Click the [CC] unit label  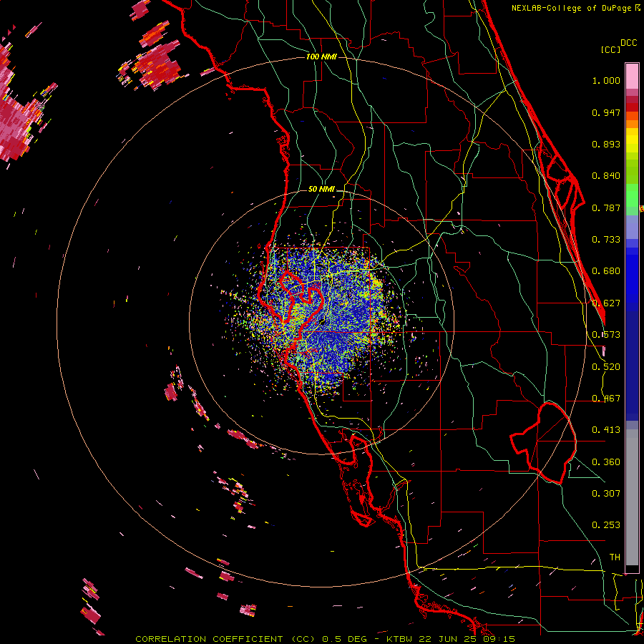[x=610, y=49]
